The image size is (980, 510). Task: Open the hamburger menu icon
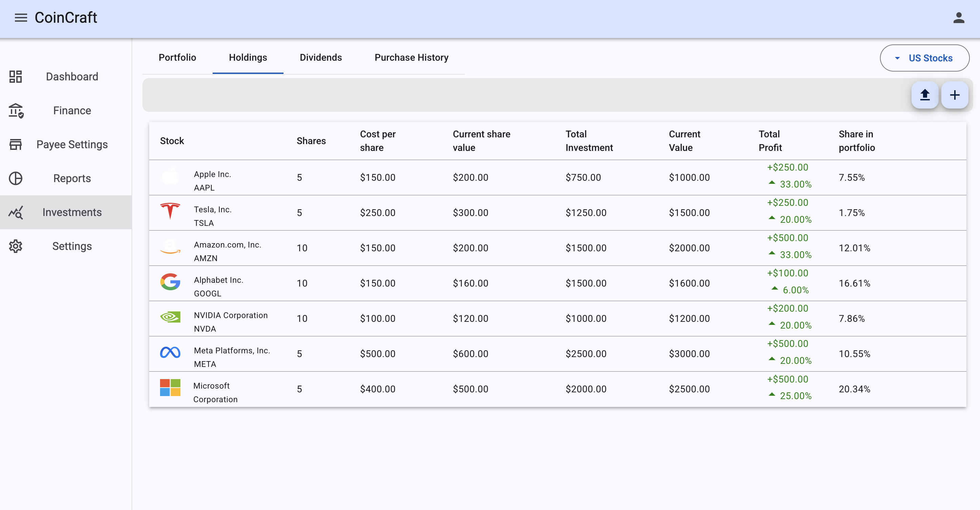(x=21, y=18)
